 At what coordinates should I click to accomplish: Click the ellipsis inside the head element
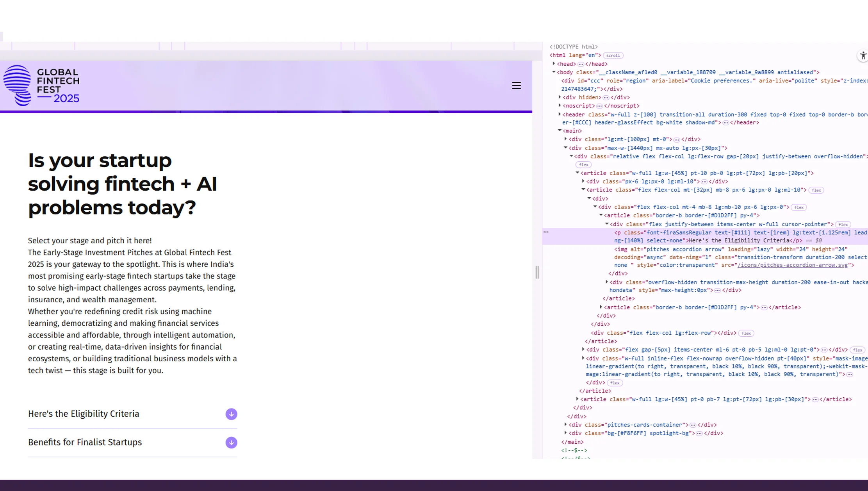coord(580,64)
